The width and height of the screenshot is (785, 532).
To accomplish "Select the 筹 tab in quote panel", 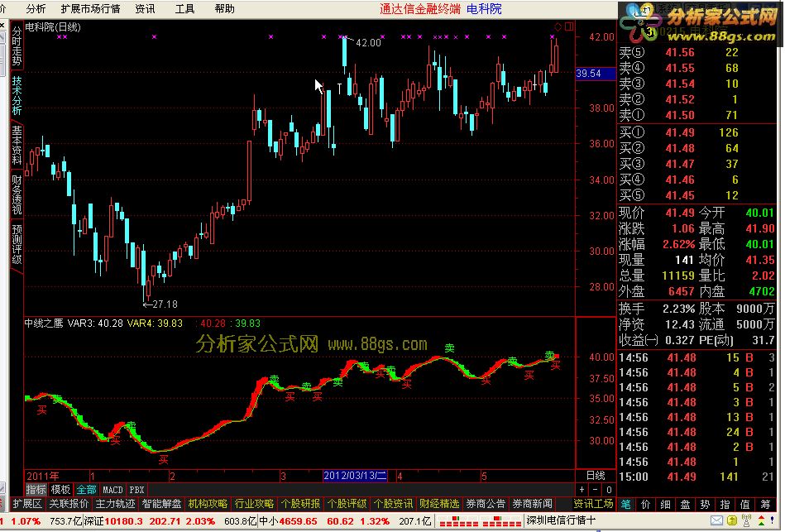I will (765, 505).
